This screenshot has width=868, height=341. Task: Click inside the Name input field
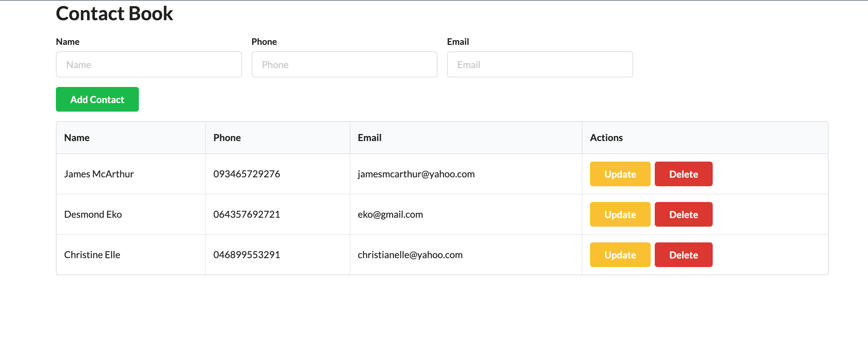click(149, 64)
